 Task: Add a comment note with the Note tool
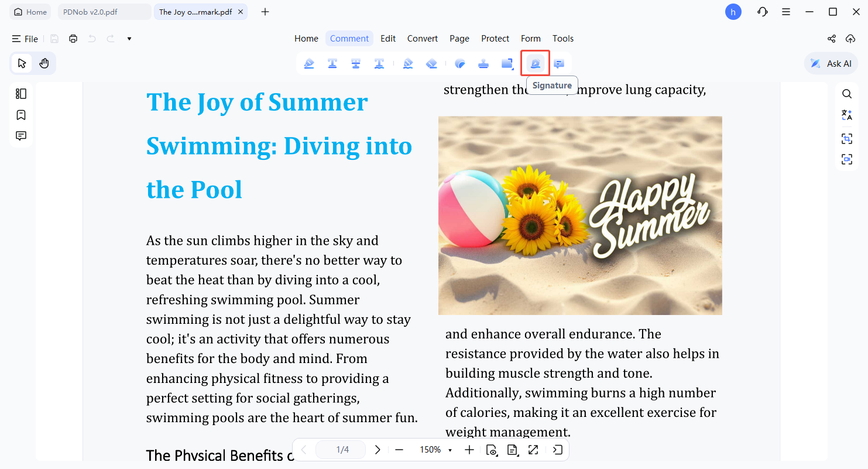[x=559, y=64]
